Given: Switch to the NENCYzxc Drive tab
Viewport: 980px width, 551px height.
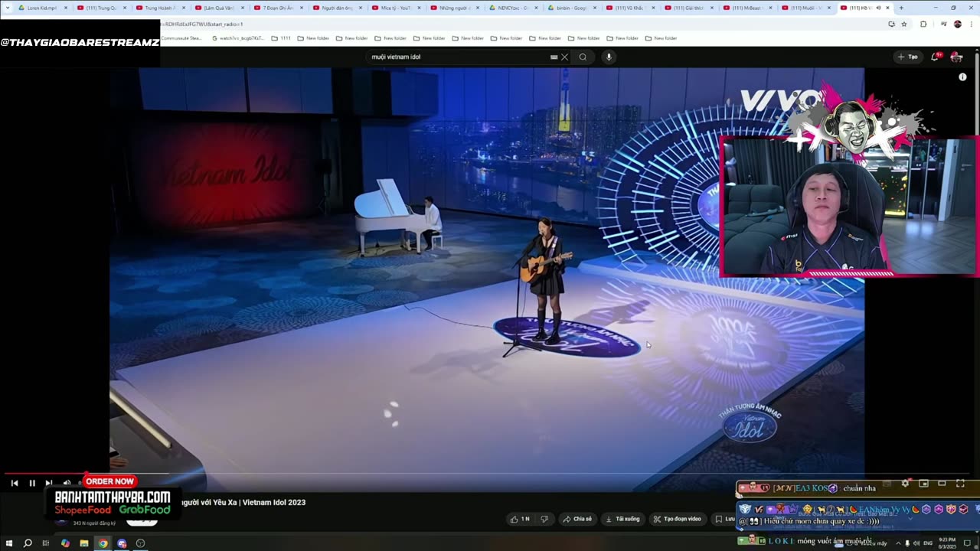Looking at the screenshot, I should coord(513,8).
